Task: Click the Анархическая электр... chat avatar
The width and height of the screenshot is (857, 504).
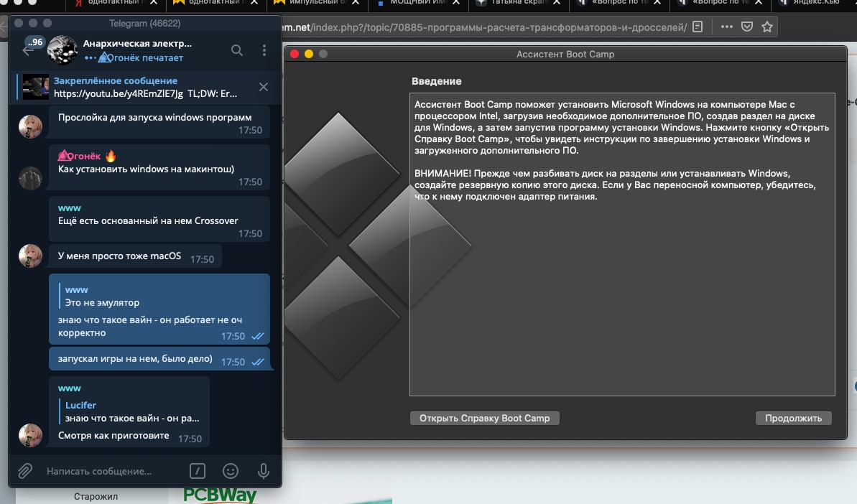Action: [x=62, y=50]
